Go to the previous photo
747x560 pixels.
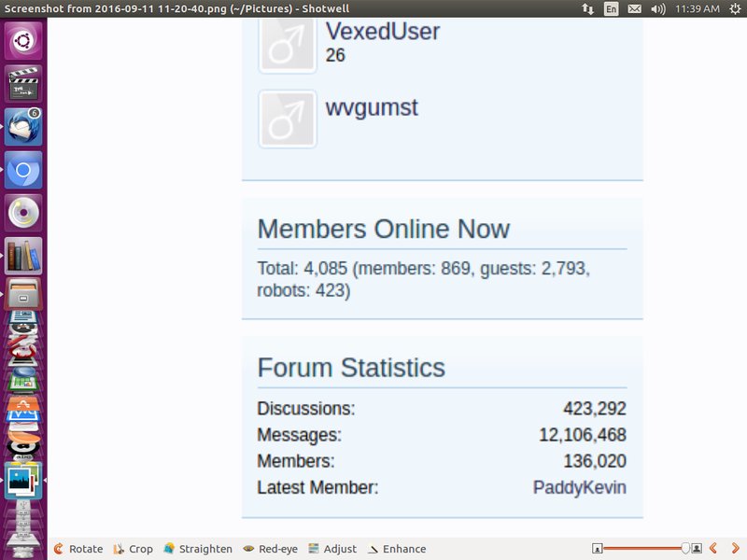713,549
